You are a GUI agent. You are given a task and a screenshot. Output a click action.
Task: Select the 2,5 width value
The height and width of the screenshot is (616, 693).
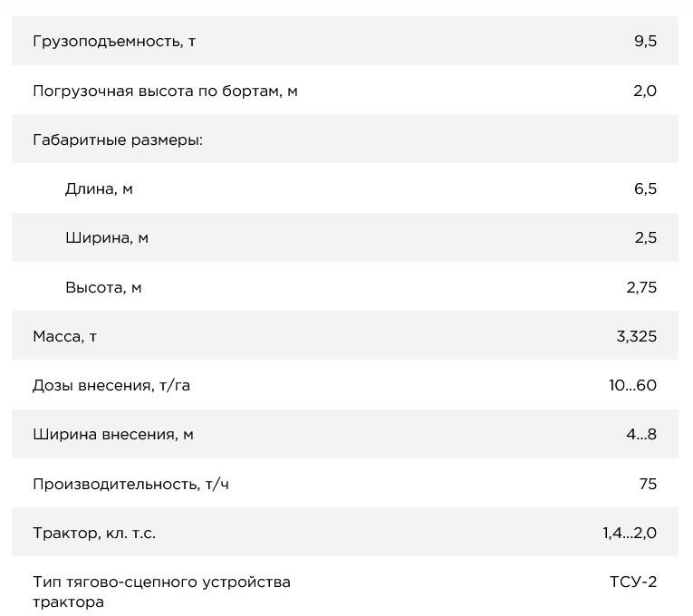click(x=645, y=238)
